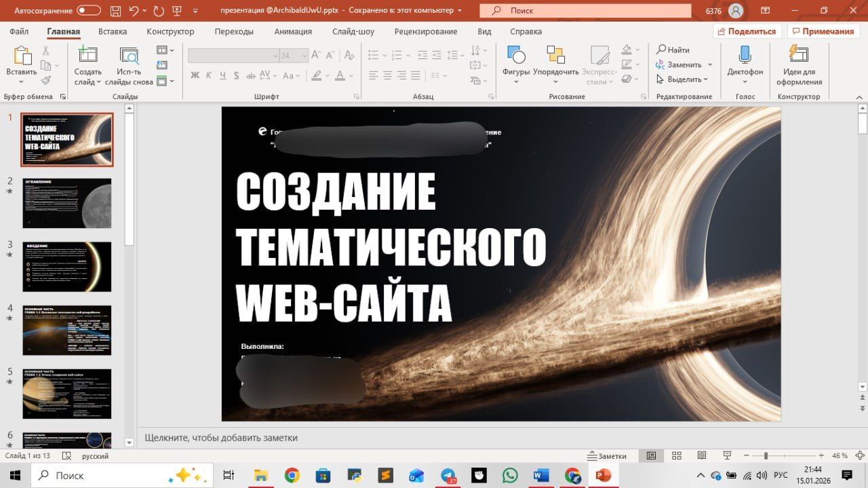
Task: Toggle bold Ж formatting
Action: tap(195, 75)
